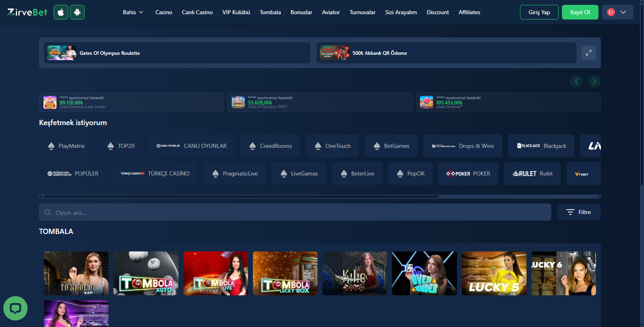Open the Casino menu item
Image resolution: width=644 pixels, height=327 pixels.
point(164,12)
